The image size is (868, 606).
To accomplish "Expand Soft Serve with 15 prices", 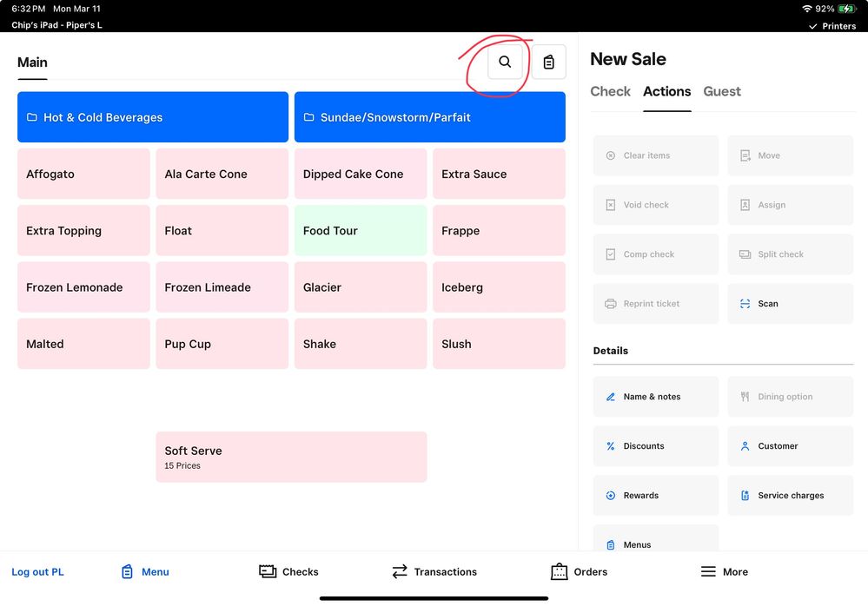I will pyautogui.click(x=291, y=457).
